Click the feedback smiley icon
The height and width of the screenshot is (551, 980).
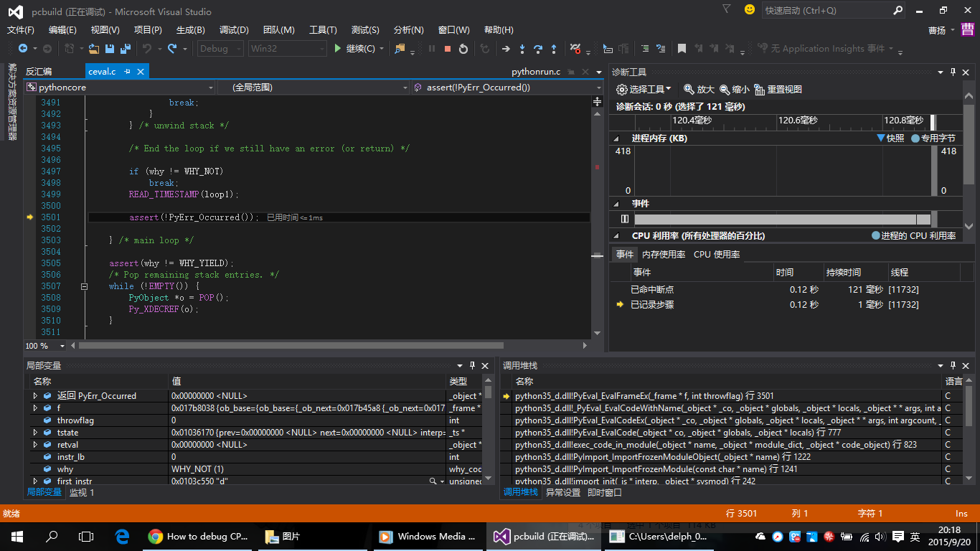pos(750,9)
